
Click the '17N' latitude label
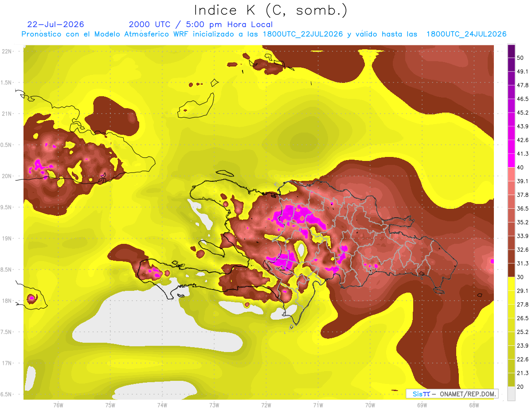pos(6,363)
